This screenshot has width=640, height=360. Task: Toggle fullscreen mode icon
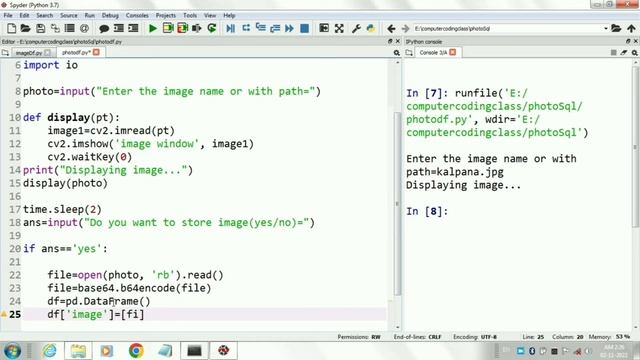339,28
